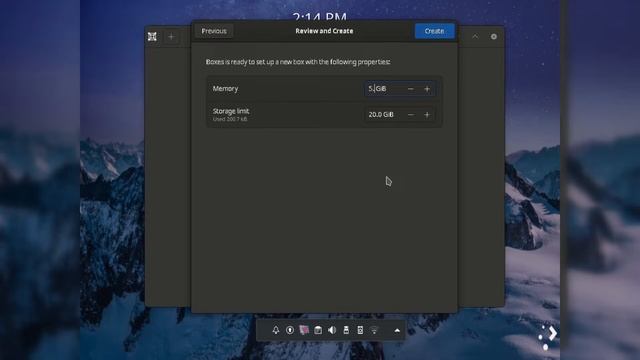Click the 'Boxes is ready to set up' message

click(298, 62)
